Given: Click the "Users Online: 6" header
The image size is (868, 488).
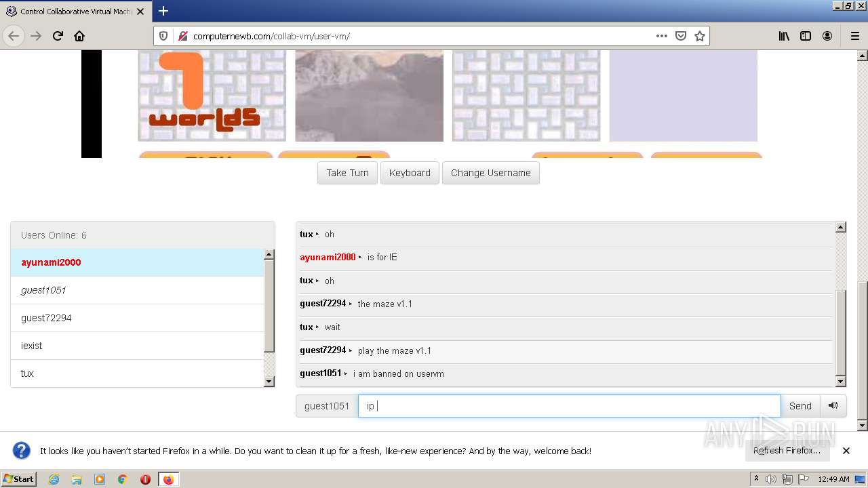Looking at the screenshot, I should (142, 235).
